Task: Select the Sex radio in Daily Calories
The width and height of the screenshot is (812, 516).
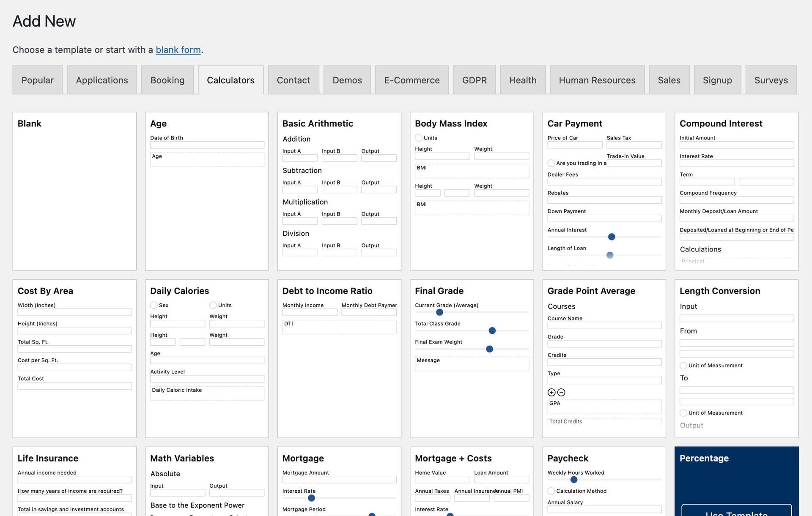Action: point(154,305)
